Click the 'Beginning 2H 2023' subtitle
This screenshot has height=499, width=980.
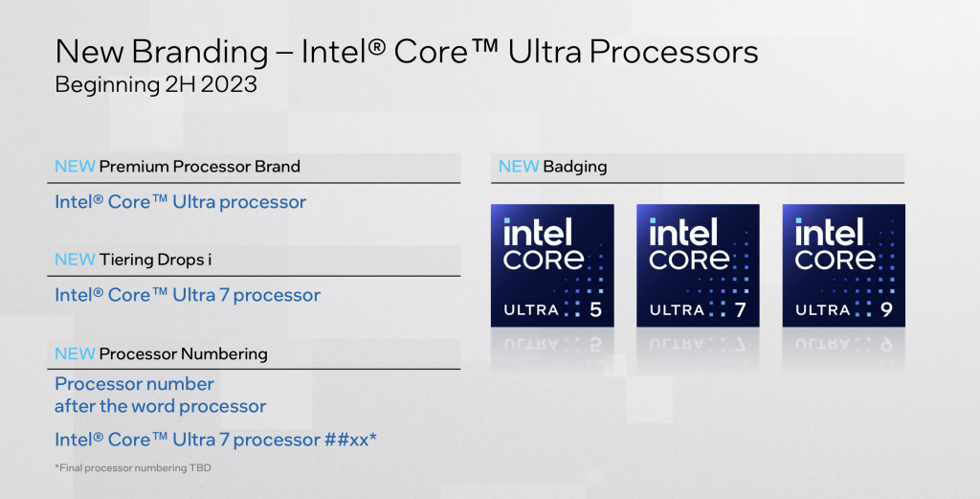pyautogui.click(x=155, y=84)
